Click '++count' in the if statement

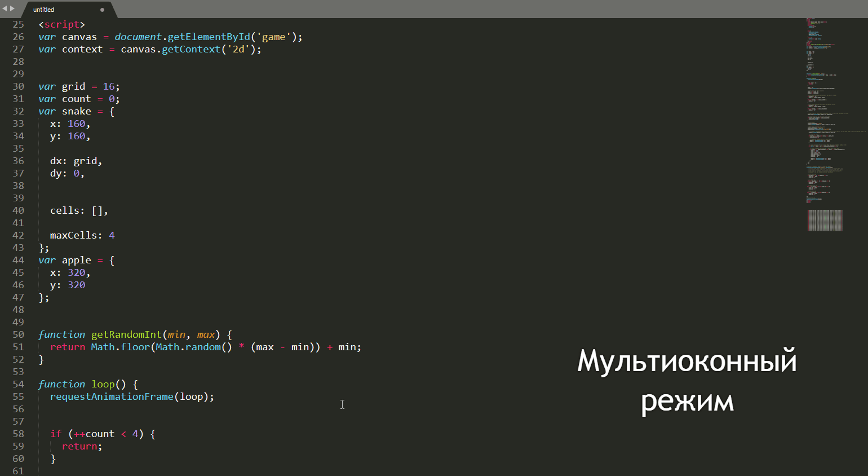pyautogui.click(x=94, y=434)
